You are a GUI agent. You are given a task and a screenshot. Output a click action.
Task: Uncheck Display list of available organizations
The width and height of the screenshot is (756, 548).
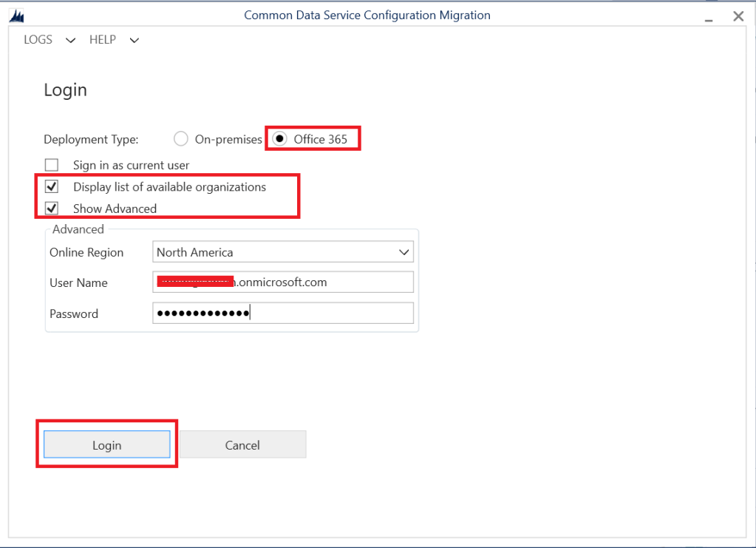[x=52, y=187]
